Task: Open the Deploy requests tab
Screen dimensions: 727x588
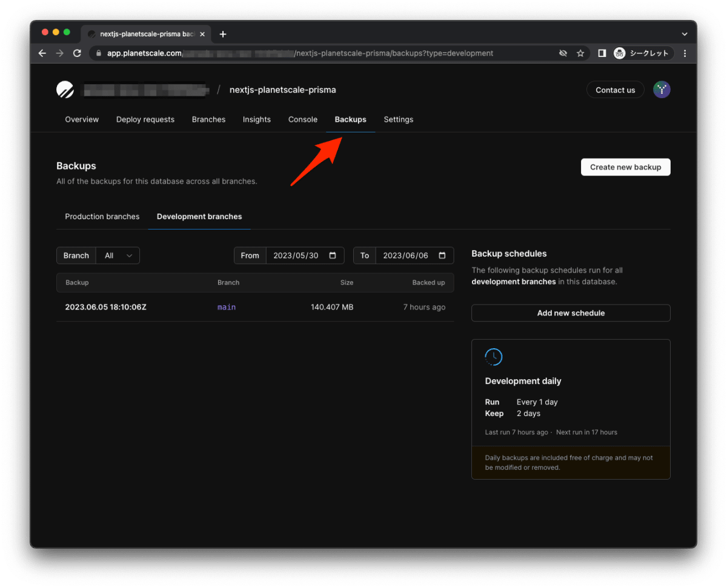Action: [x=145, y=119]
